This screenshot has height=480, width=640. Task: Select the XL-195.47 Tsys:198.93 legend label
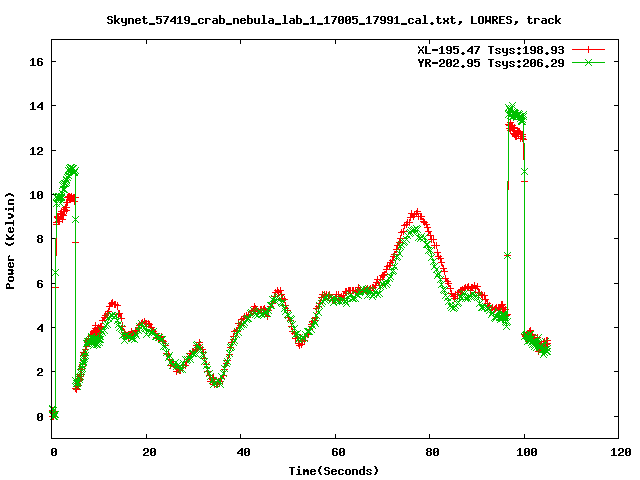[491, 50]
